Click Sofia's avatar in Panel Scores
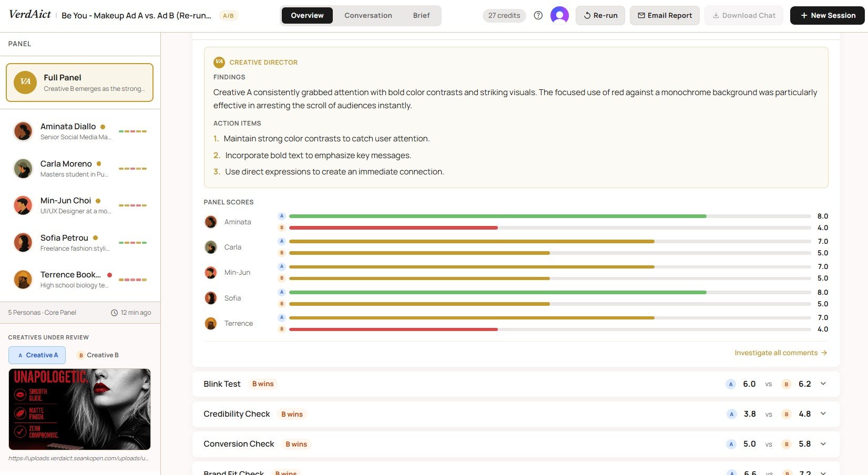This screenshot has width=868, height=475. (x=211, y=298)
